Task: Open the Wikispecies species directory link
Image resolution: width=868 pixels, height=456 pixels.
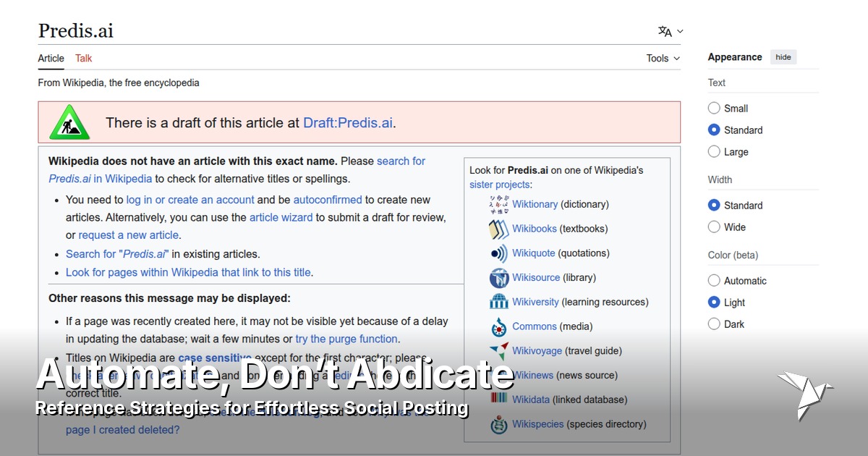Action: tap(537, 424)
